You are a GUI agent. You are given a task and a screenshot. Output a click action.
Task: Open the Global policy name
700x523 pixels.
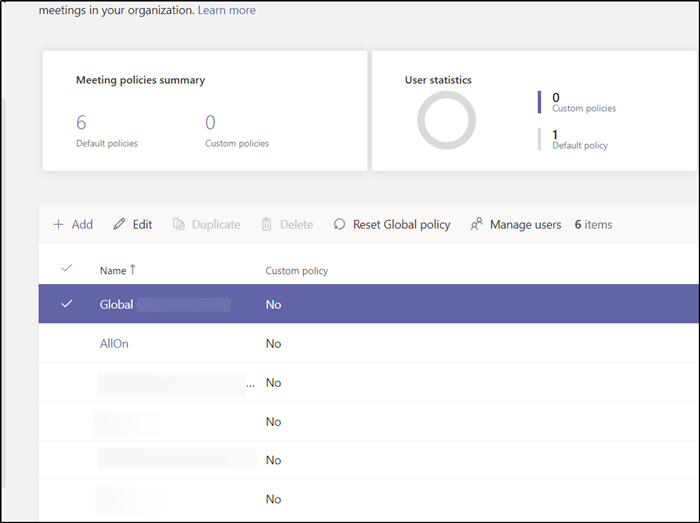pos(116,304)
